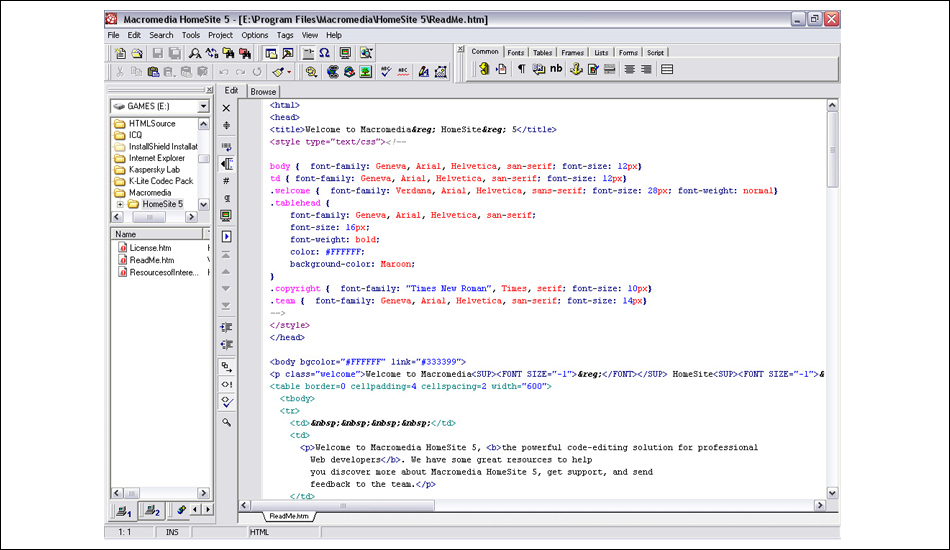Switch to the Fonts tag toolbar tab

(516, 53)
